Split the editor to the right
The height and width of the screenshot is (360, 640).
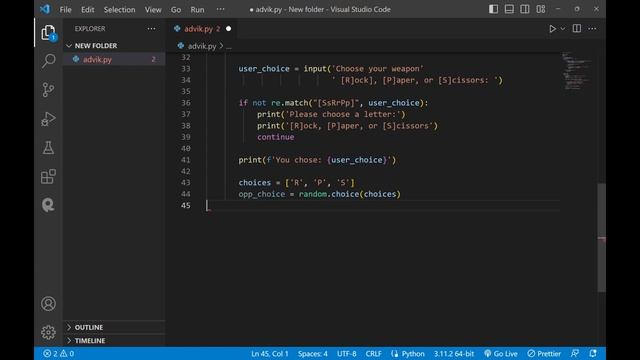(576, 29)
